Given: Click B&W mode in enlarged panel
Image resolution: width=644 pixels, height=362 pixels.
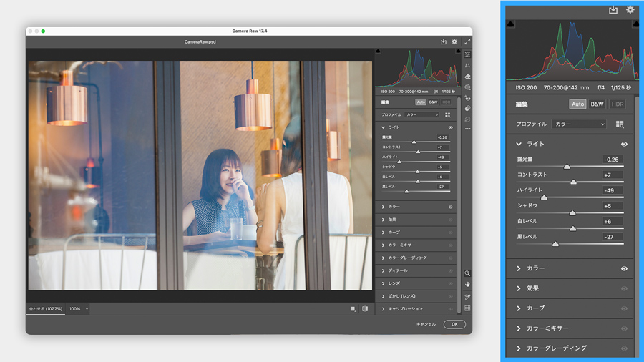Looking at the screenshot, I should click(597, 104).
